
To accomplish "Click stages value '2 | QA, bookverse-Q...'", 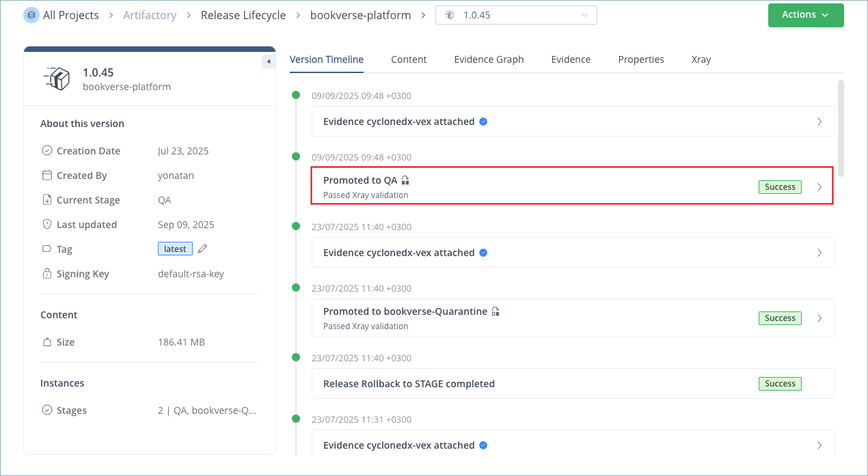I will pos(207,410).
